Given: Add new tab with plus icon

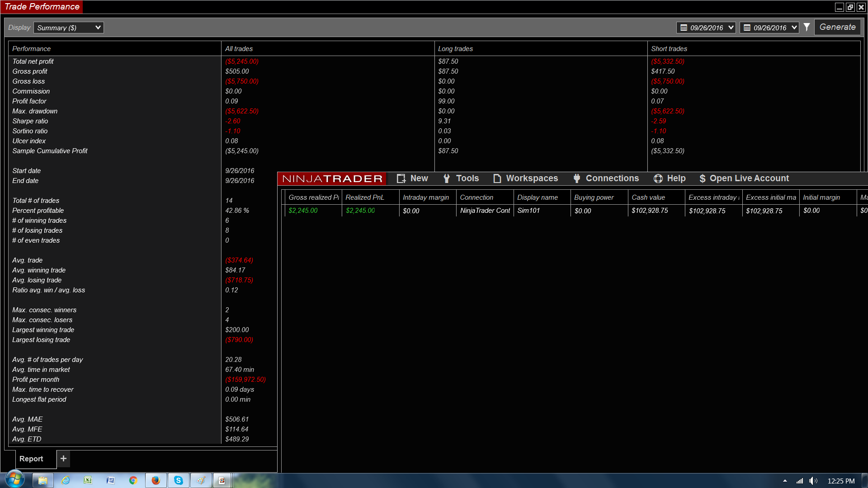Looking at the screenshot, I should pos(63,459).
